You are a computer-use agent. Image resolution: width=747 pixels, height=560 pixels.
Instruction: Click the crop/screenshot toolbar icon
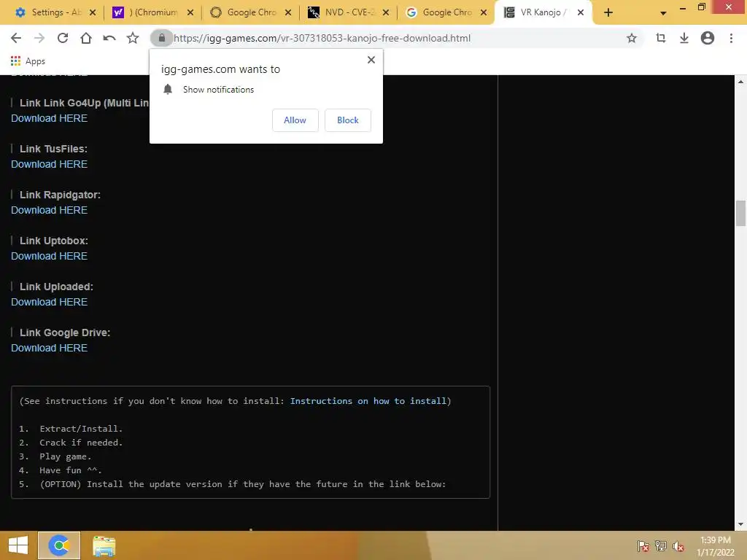pyautogui.click(x=660, y=38)
